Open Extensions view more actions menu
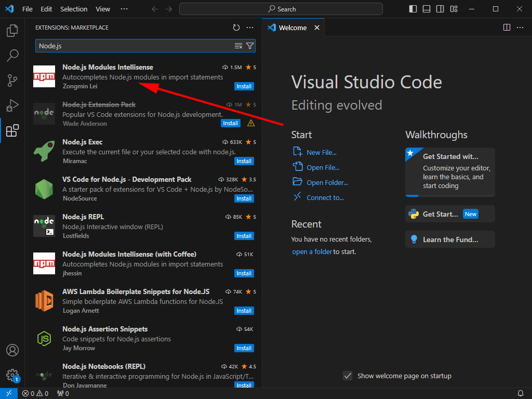 click(x=250, y=28)
